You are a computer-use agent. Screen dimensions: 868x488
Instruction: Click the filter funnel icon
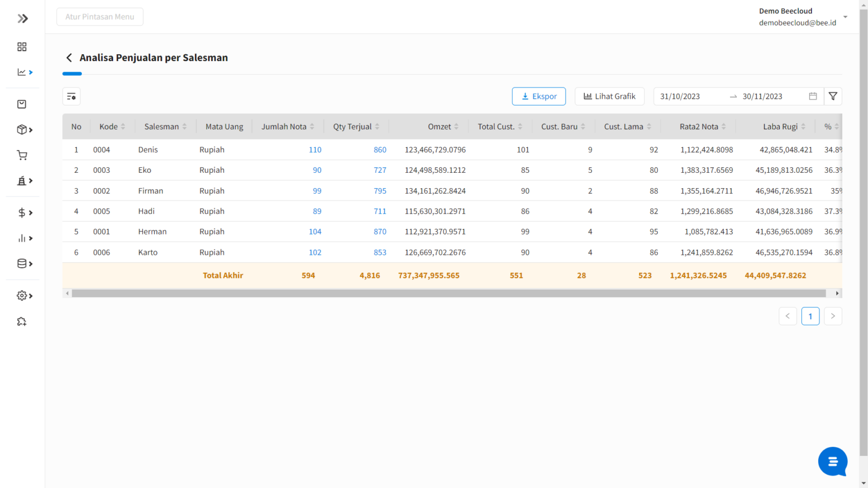[833, 97]
